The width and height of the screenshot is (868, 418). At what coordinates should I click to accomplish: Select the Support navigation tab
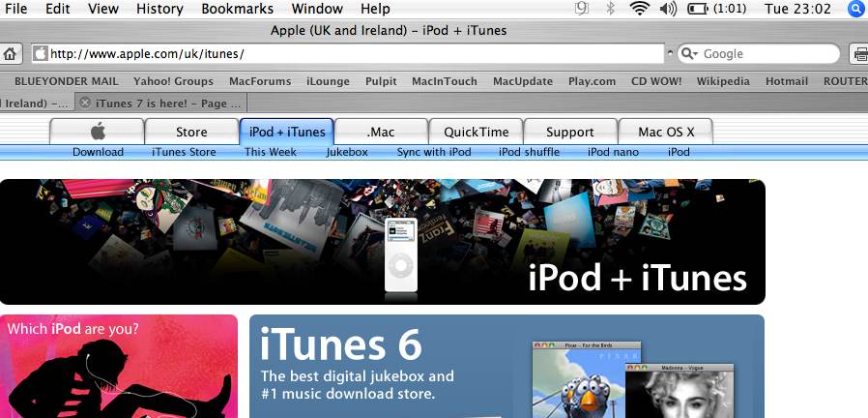pos(569,132)
